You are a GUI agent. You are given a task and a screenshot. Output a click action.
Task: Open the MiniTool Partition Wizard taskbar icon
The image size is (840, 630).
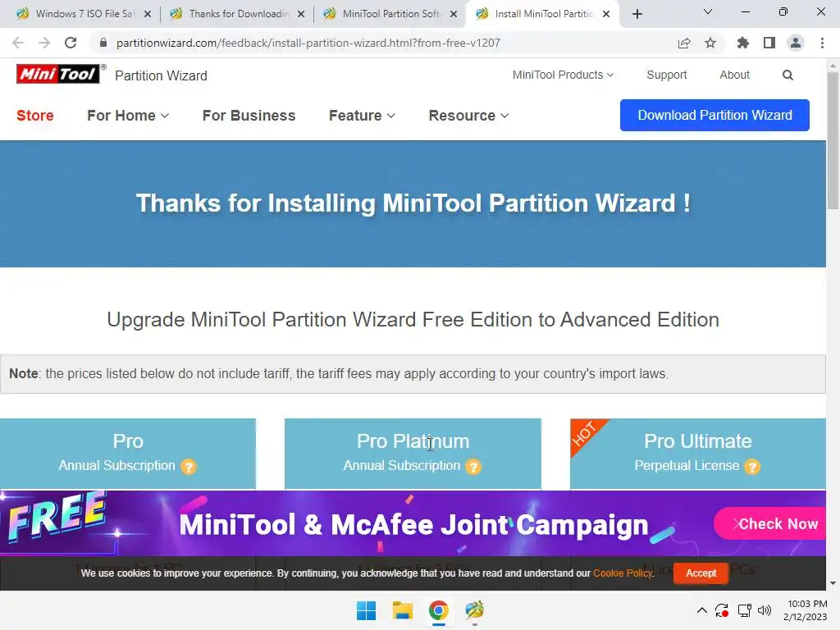475,610
